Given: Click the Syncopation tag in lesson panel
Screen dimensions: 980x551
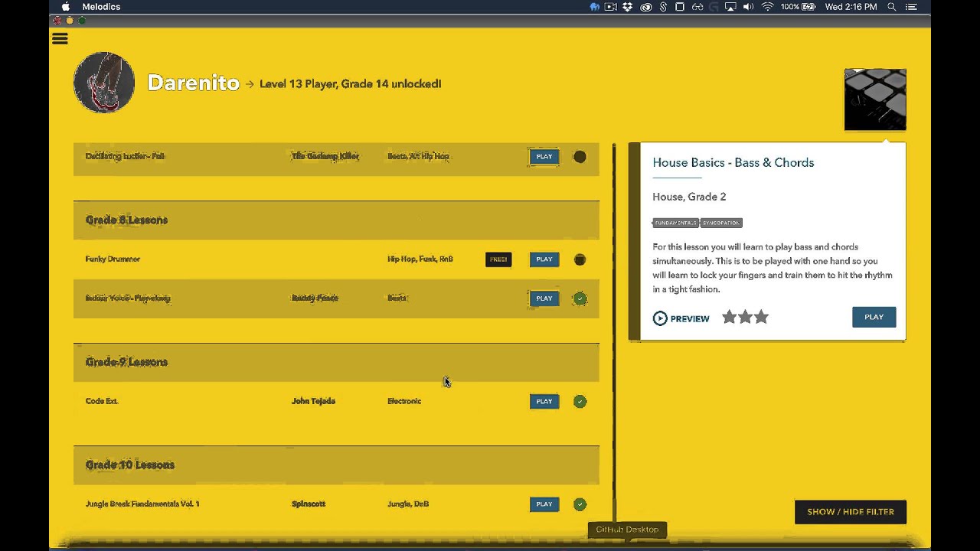Looking at the screenshot, I should [x=721, y=223].
